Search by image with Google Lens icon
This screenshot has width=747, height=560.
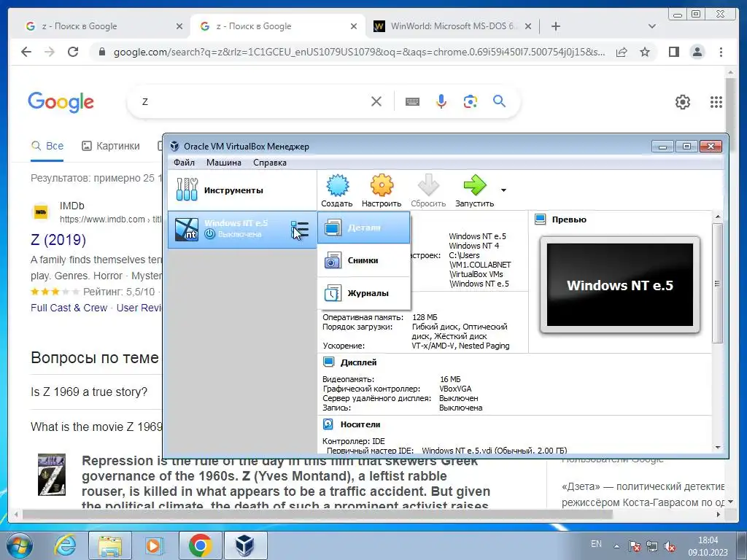click(471, 101)
